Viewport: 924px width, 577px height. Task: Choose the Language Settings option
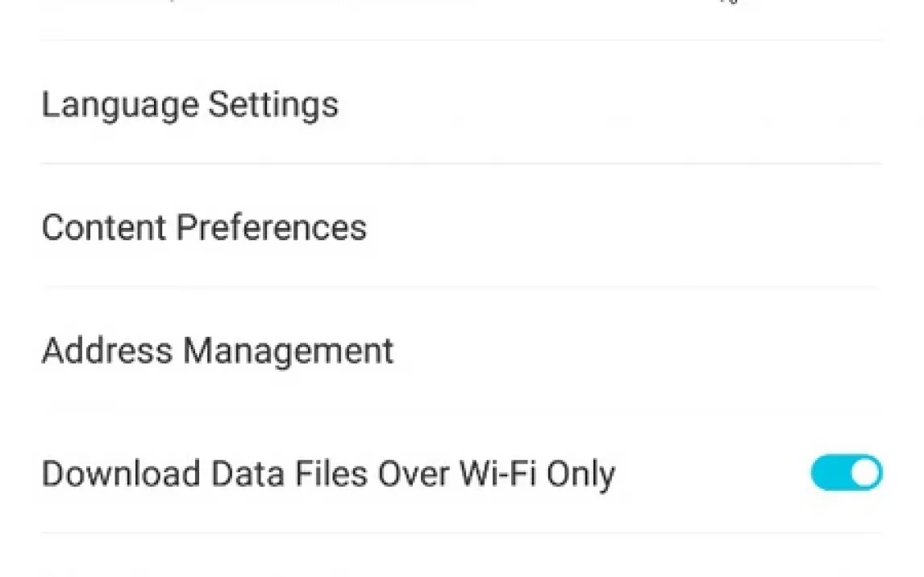pyautogui.click(x=190, y=105)
